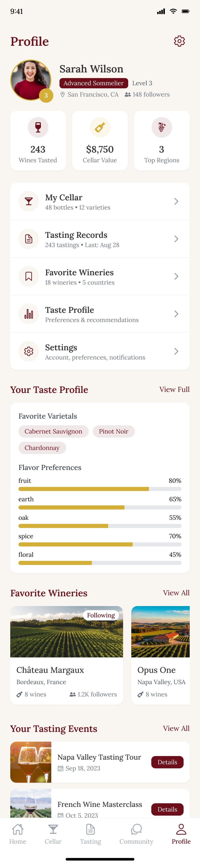This screenshot has width=200, height=868.
Task: Open Settings row chevron arrow
Action: coord(176,351)
